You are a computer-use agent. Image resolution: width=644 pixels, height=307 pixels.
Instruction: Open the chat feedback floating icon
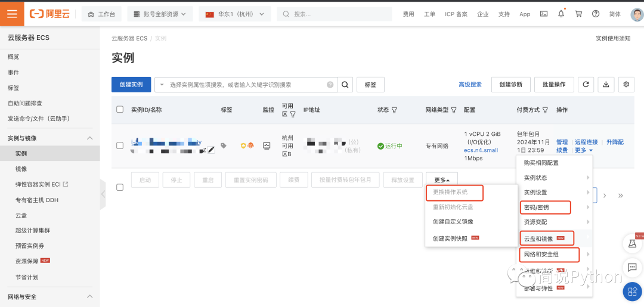click(x=632, y=268)
